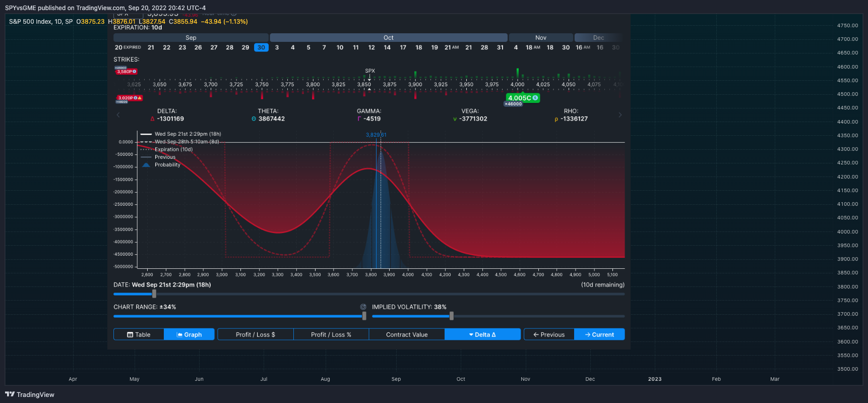Click the Gamma value -4519
Viewport: 868px width, 403px height.
click(372, 119)
